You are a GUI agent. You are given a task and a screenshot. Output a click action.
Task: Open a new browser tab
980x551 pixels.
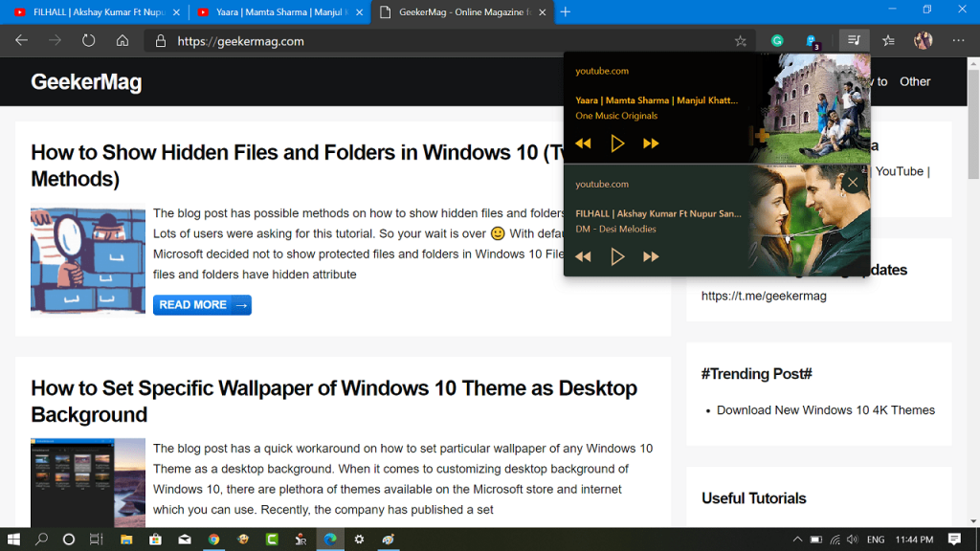click(x=566, y=11)
